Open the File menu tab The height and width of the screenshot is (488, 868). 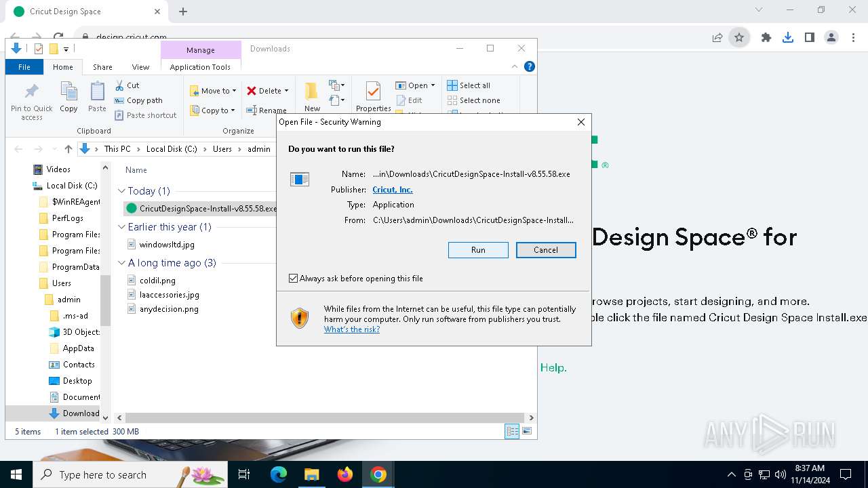[24, 67]
